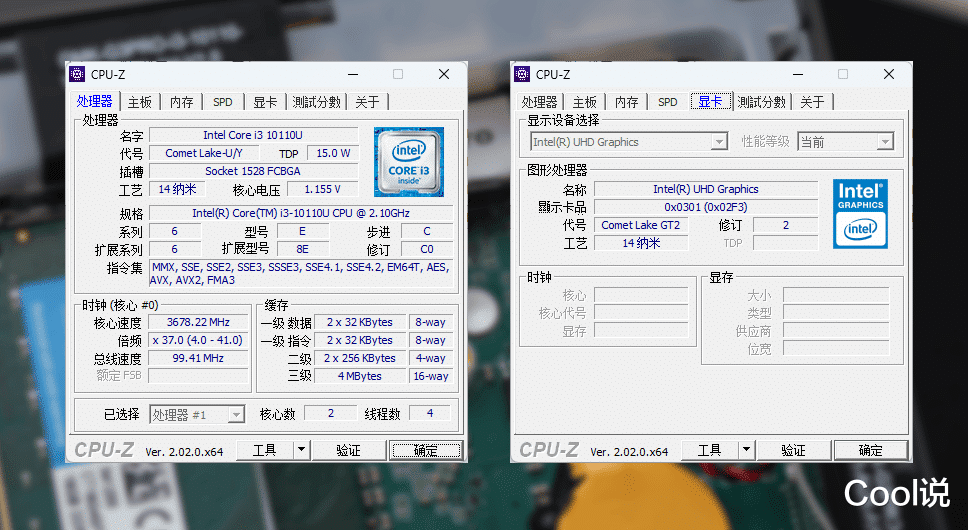
Task: Click 16-way associativity value
Action: point(431,376)
